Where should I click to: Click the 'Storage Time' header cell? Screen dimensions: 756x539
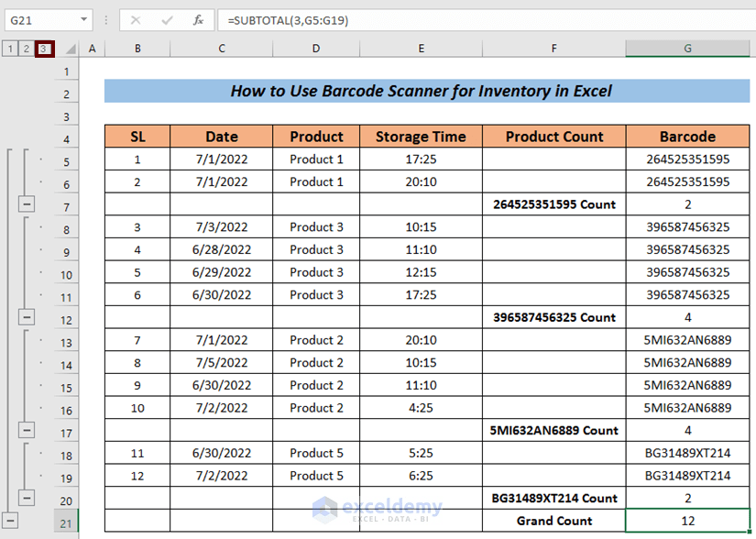pyautogui.click(x=421, y=137)
